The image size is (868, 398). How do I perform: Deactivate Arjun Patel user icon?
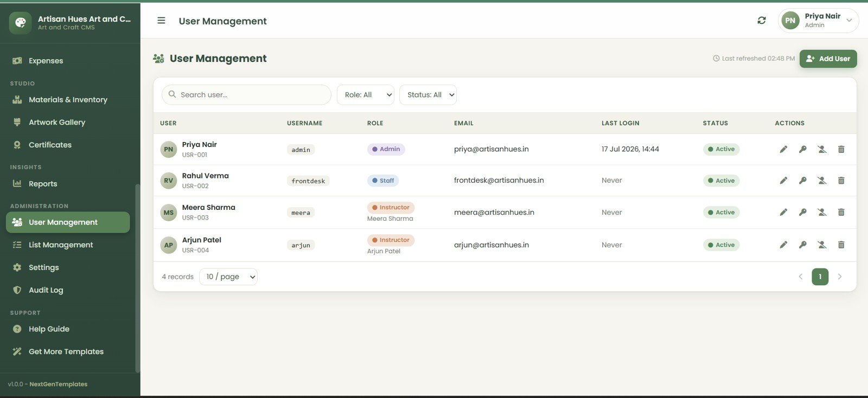[822, 245]
